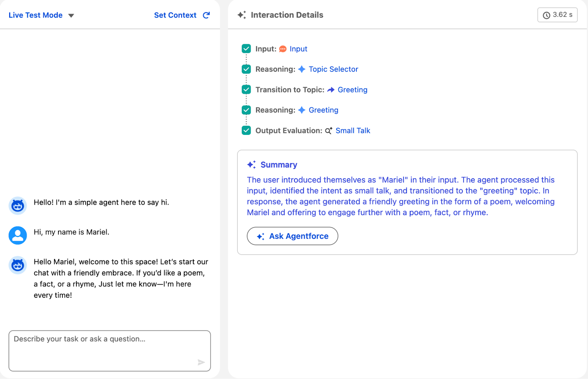Click the sparkle icon next to Interaction Details

pos(241,15)
